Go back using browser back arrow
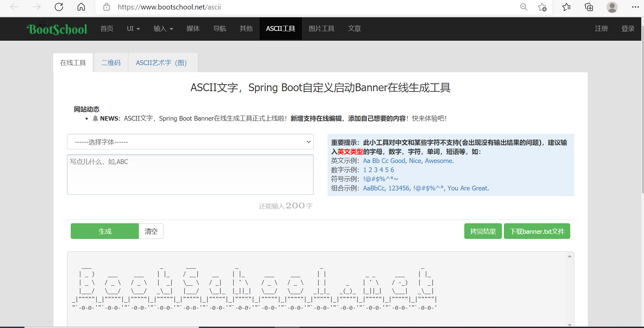Image resolution: width=644 pixels, height=328 pixels. coord(14,7)
